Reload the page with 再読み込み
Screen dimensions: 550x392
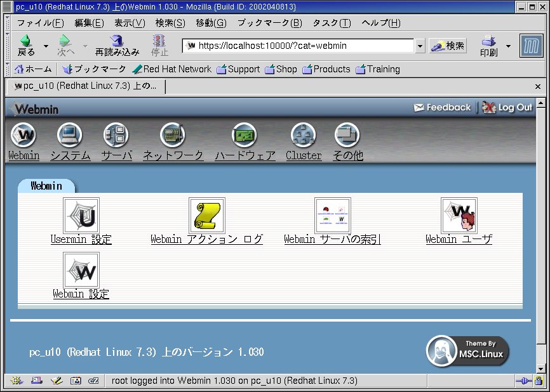(x=117, y=46)
